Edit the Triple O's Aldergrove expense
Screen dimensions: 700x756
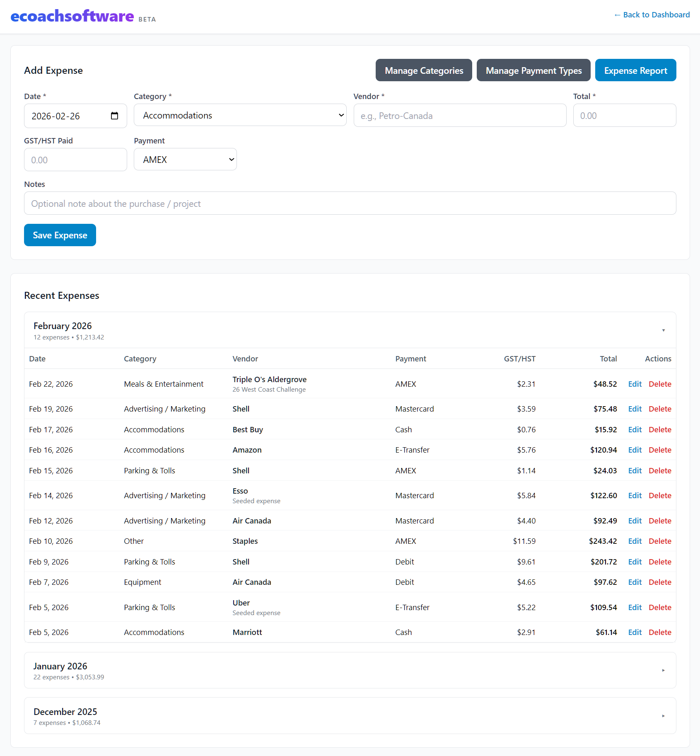click(x=635, y=384)
